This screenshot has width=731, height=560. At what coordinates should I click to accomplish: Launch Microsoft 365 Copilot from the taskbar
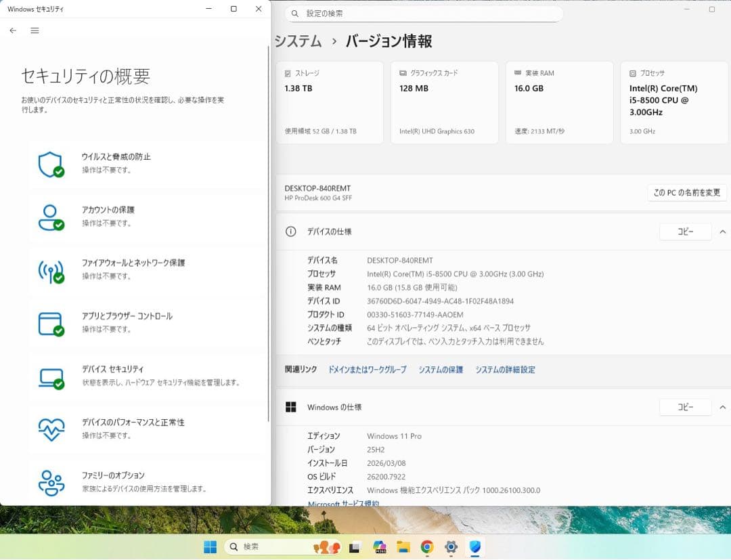tap(380, 546)
